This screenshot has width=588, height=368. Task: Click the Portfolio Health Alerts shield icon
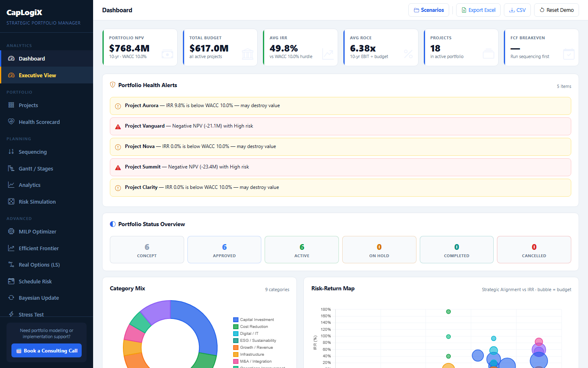coord(113,85)
